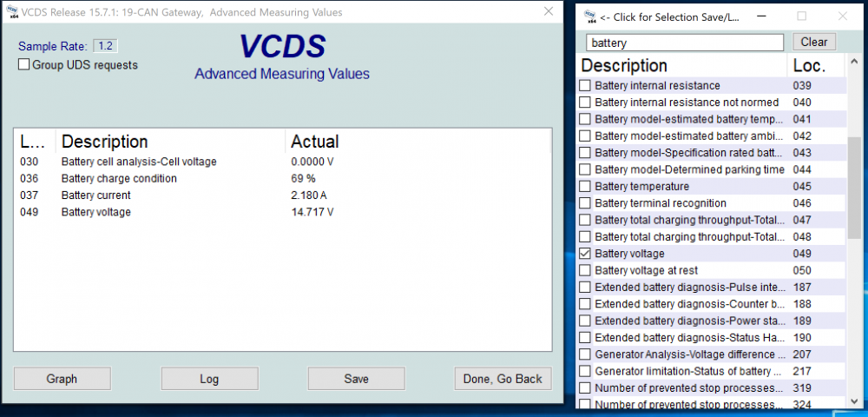Close the Advanced Measuring Values window
The height and width of the screenshot is (417, 868).
[x=549, y=11]
